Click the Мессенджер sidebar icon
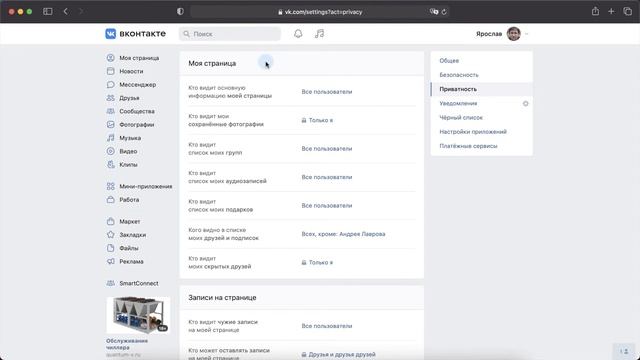The image size is (640, 360). tap(111, 84)
